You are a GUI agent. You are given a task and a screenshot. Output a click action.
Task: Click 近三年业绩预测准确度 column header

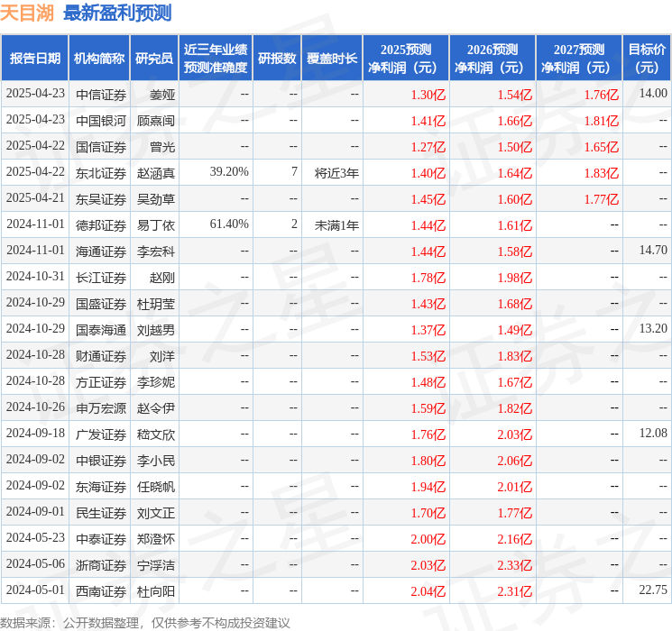point(216,59)
